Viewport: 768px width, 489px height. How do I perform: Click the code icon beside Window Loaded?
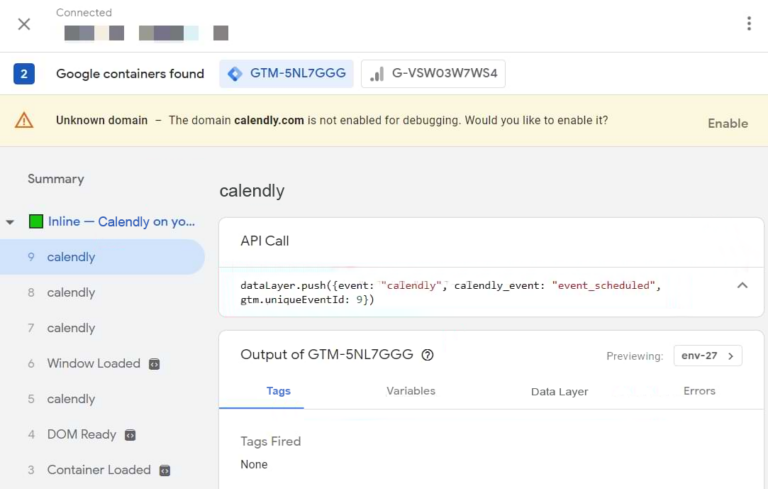154,364
